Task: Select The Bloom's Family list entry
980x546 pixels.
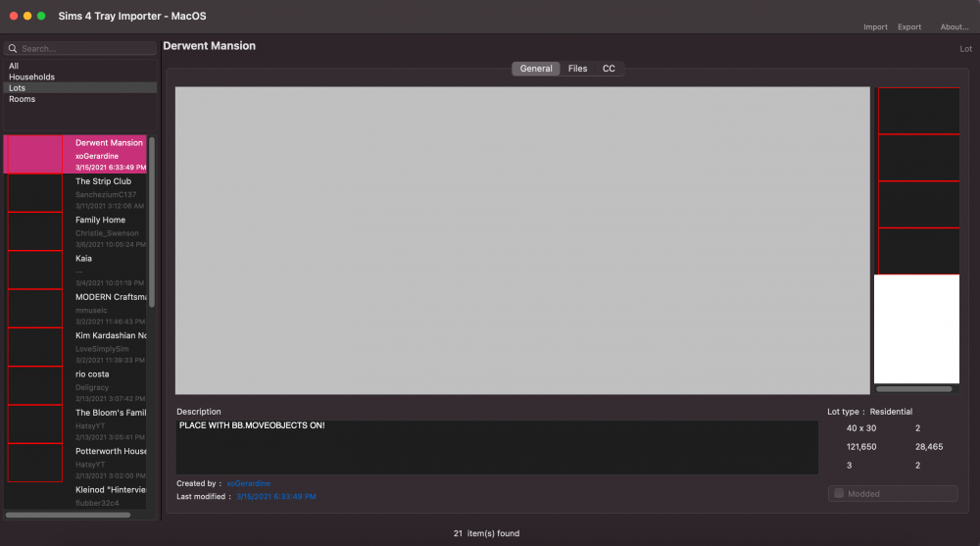Action: 75,424
